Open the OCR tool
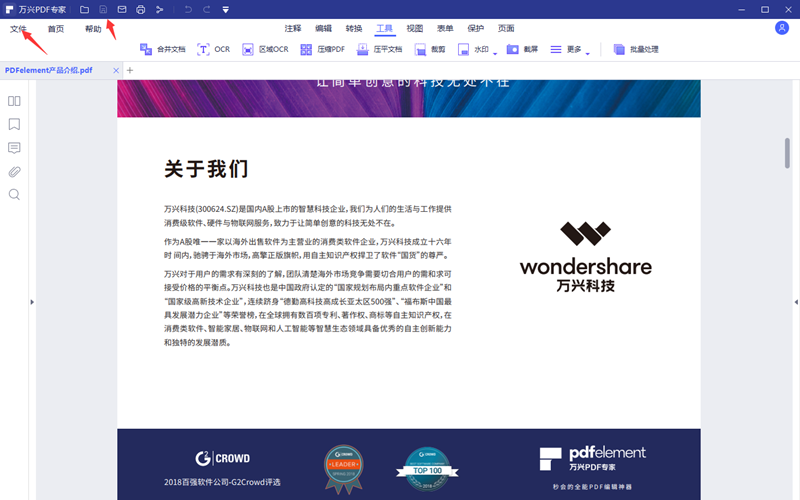Image resolution: width=800 pixels, height=500 pixels. pyautogui.click(x=213, y=49)
